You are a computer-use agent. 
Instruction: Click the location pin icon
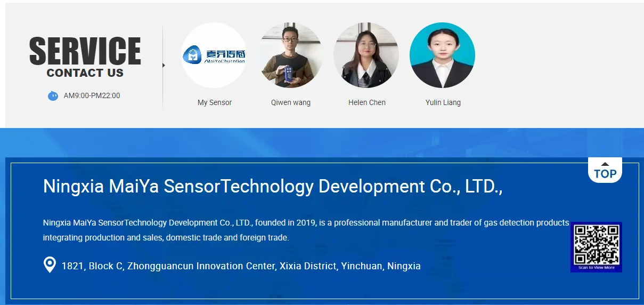click(x=50, y=265)
